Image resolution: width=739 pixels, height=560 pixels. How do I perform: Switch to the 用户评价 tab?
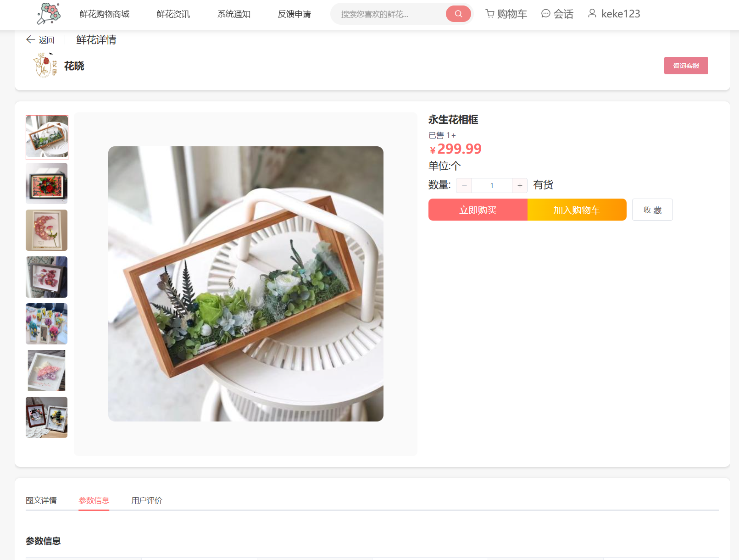tap(147, 500)
